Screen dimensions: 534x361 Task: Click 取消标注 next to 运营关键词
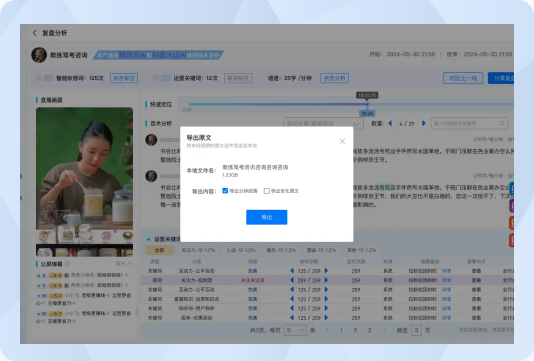238,78
